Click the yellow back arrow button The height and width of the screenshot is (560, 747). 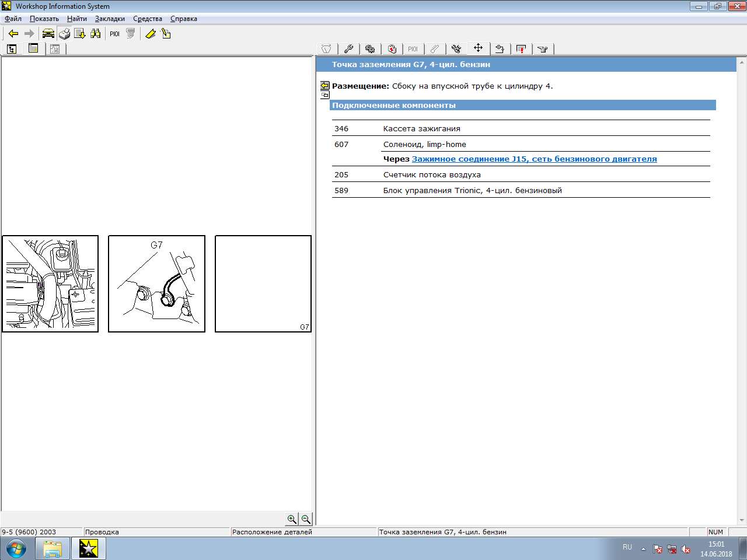coord(13,34)
